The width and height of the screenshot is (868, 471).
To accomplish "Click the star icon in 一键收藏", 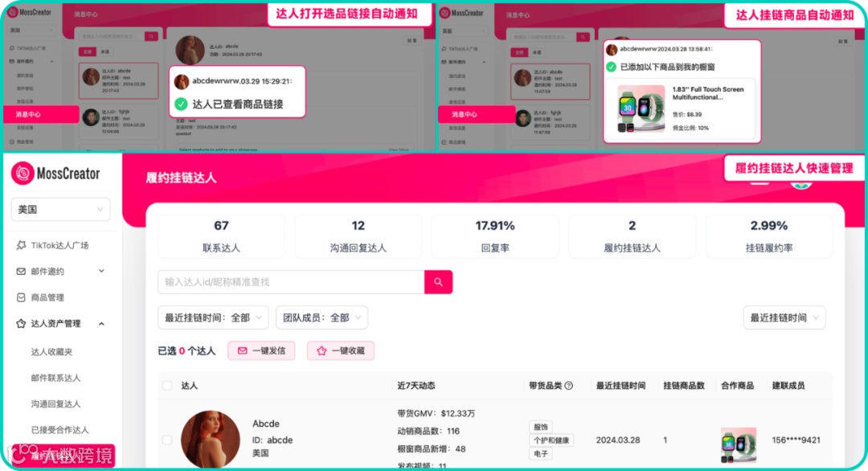I will coord(321,350).
